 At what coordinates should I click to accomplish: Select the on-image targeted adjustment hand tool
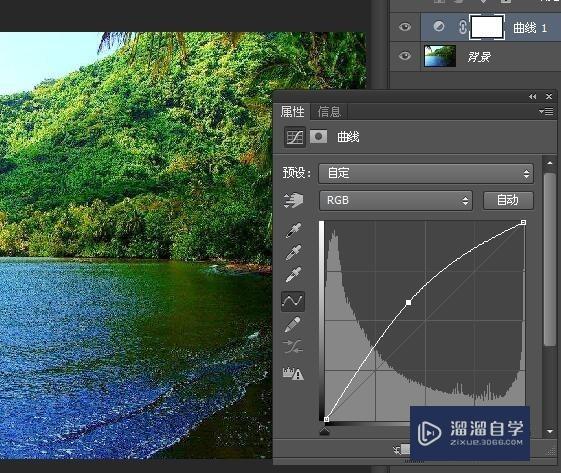[x=293, y=200]
